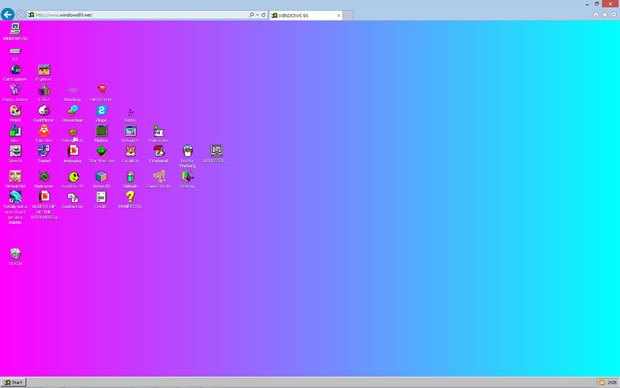This screenshot has width=620, height=388.
Task: Open the address bar search dropdown arrow
Action: click(257, 15)
